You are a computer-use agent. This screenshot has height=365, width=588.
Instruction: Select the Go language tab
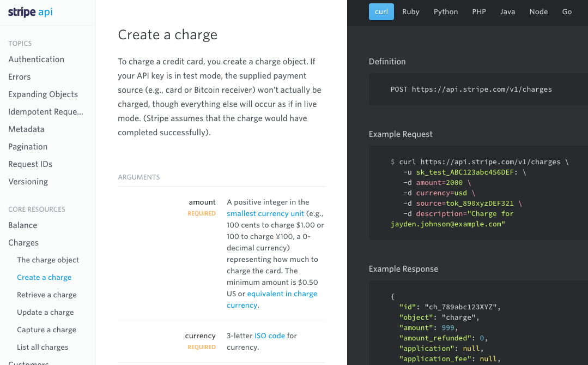(x=567, y=11)
